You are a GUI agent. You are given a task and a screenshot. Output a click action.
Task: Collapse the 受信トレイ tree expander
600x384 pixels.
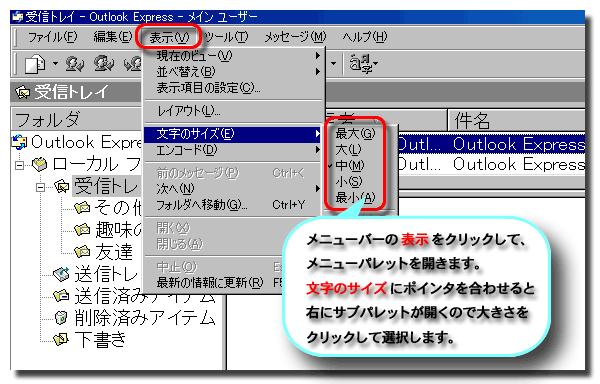[40, 187]
